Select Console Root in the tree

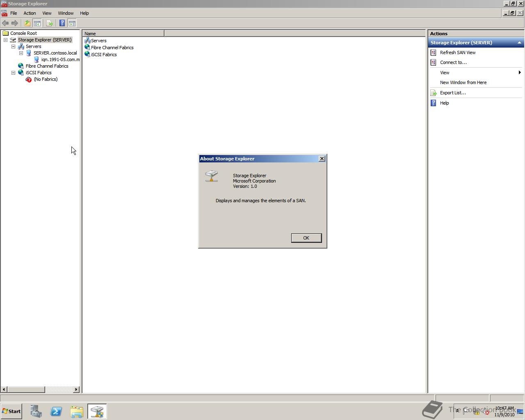coord(23,33)
